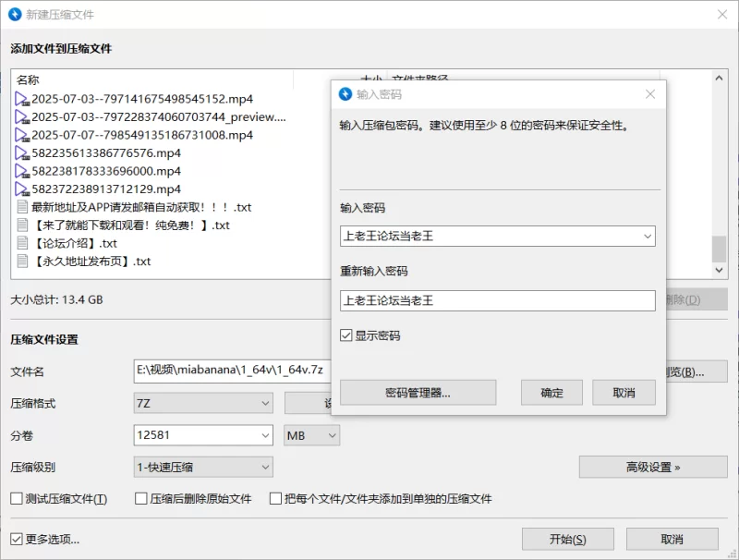Uncheck the 显示密码 checkbox

tap(345, 335)
